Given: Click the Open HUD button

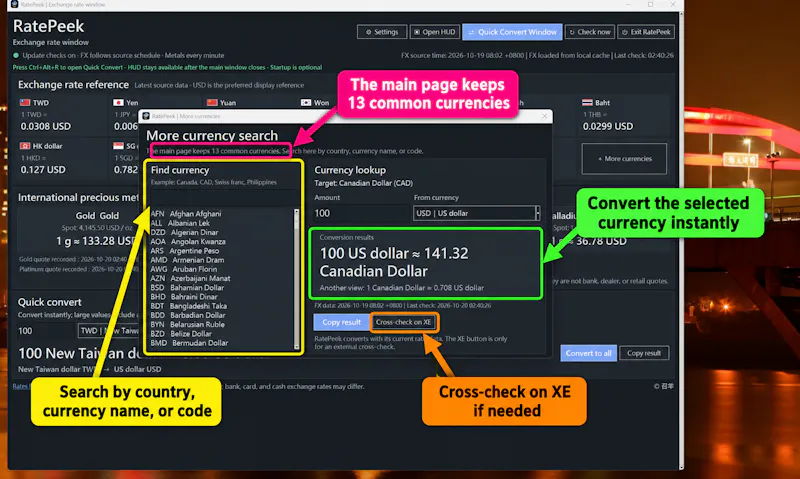Looking at the screenshot, I should point(435,32).
